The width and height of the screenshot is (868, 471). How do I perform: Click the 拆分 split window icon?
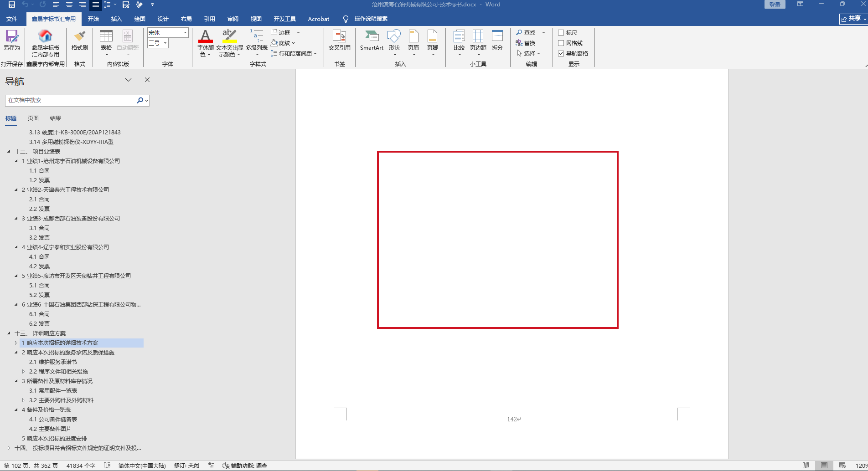point(497,40)
